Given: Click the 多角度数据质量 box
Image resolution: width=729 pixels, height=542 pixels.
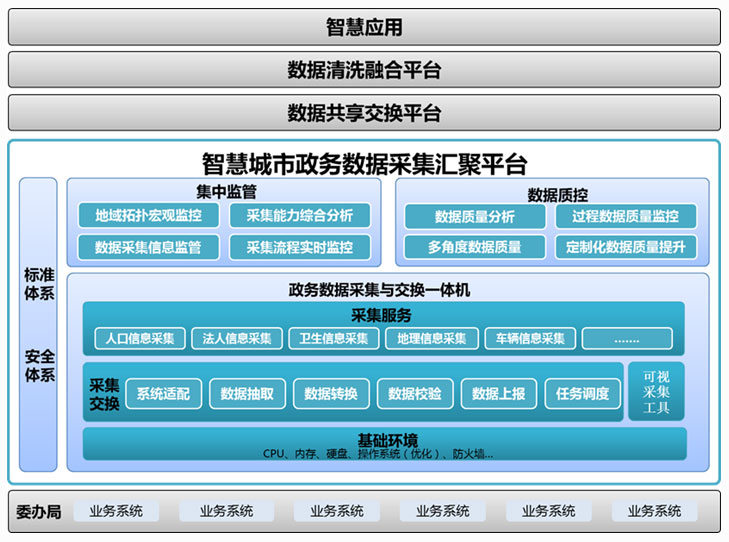Looking at the screenshot, I should (475, 247).
